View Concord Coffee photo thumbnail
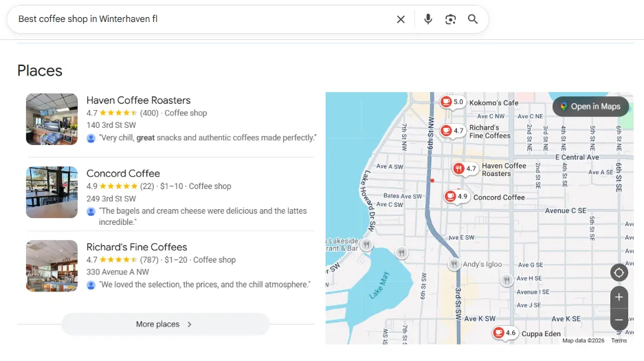This screenshot has height=361, width=644. pos(52,192)
